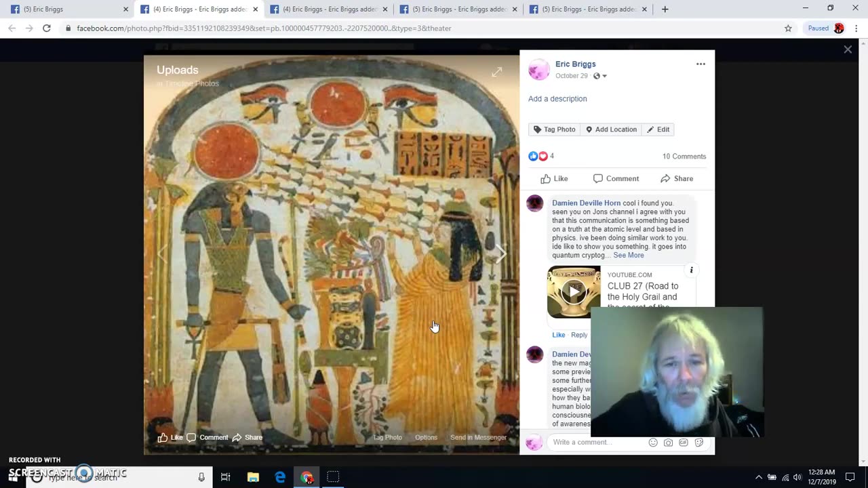Open October 29 post date link
Screen dimensions: 868x488
click(572, 76)
